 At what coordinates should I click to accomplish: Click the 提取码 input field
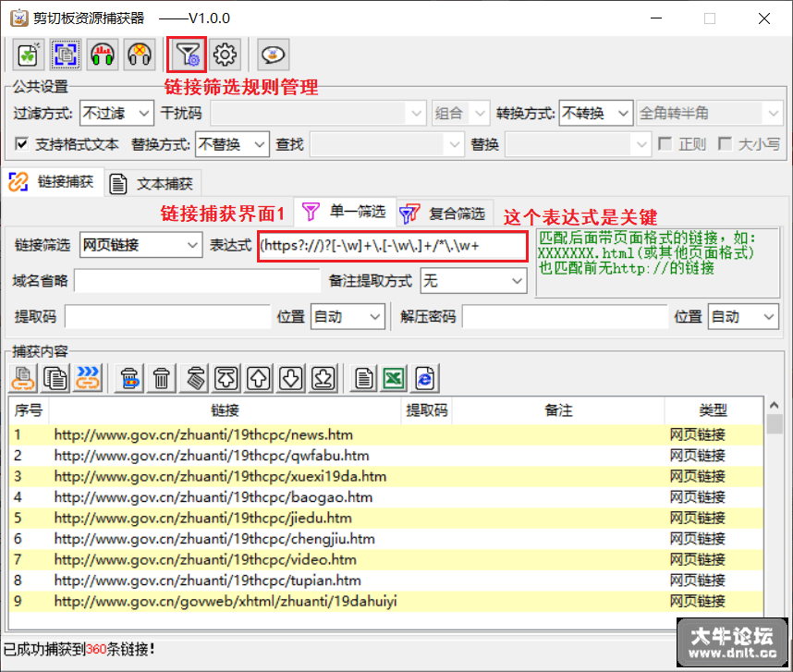[168, 316]
